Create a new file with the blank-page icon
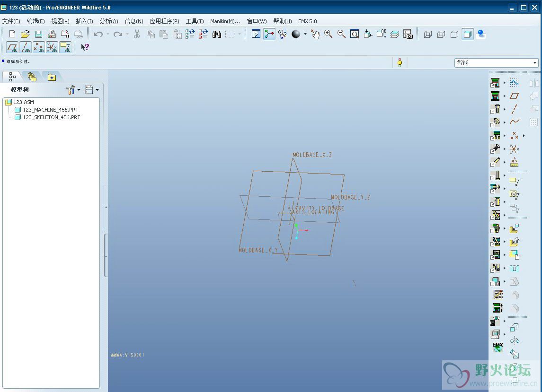Screen dimensions: 542x392 12,34
